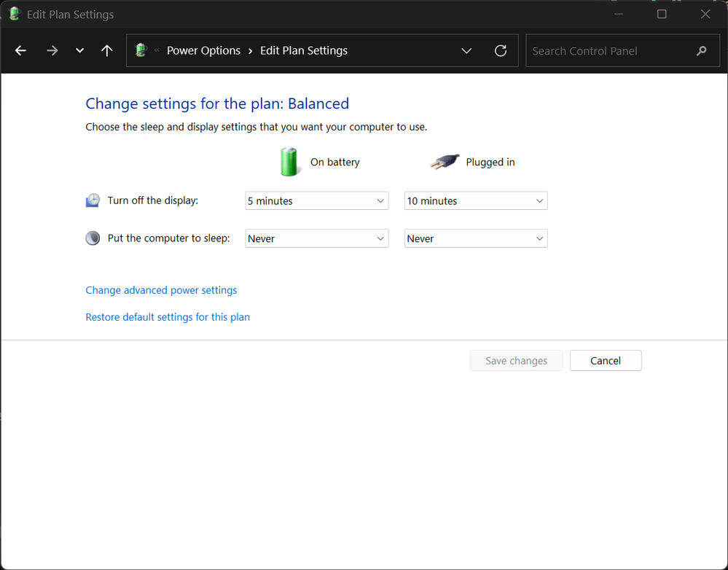
Task: Navigate to Power Options breadcrumb
Action: tap(203, 51)
